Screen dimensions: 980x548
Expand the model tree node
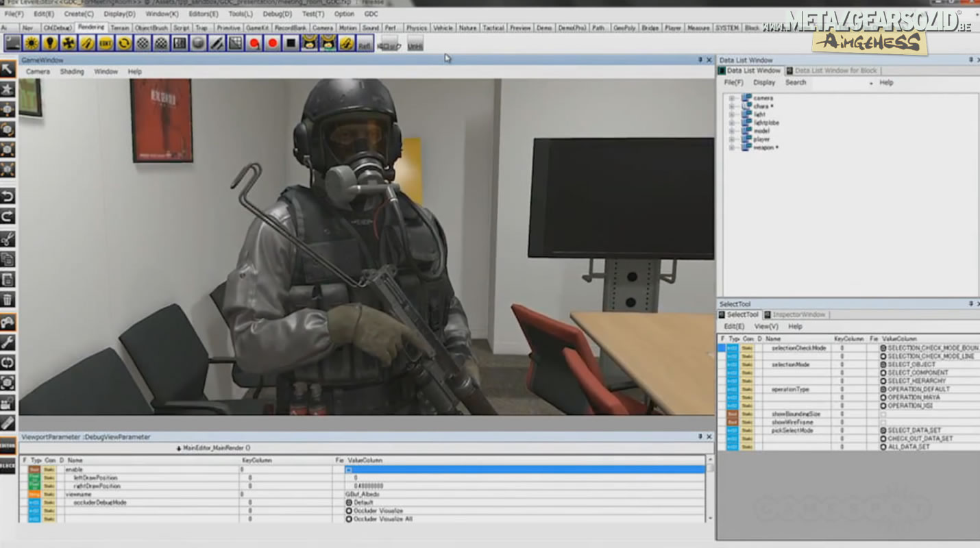[x=731, y=131]
